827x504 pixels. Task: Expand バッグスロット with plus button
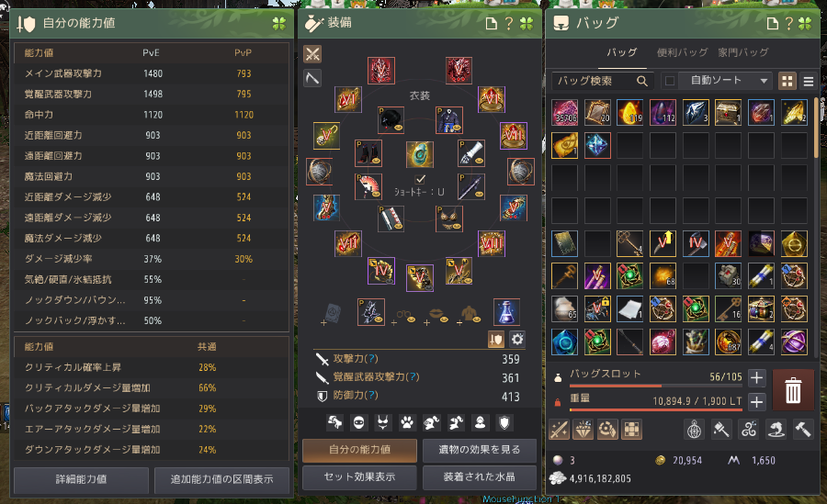click(x=756, y=377)
